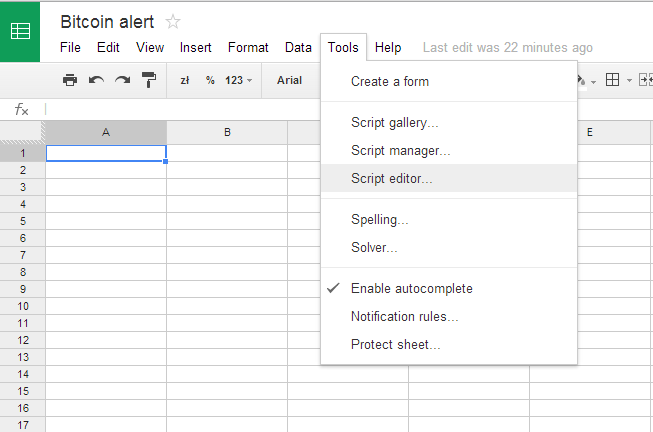The height and width of the screenshot is (432, 653).
Task: Toggle Enable autocomplete checkmark option
Action: coord(449,289)
